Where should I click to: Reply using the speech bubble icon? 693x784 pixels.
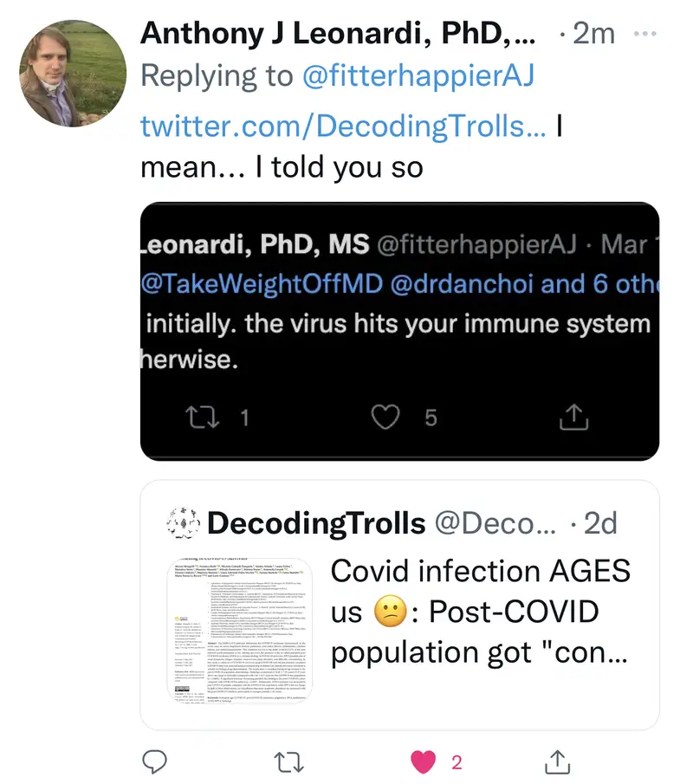click(x=154, y=761)
